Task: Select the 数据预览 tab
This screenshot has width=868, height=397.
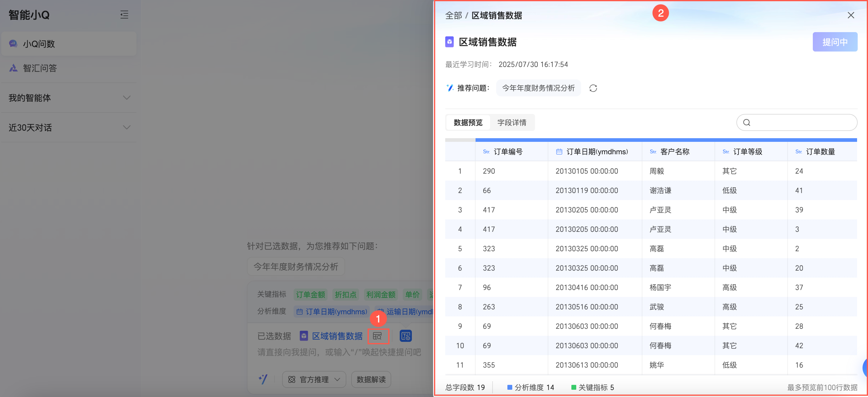Action: pyautogui.click(x=468, y=122)
